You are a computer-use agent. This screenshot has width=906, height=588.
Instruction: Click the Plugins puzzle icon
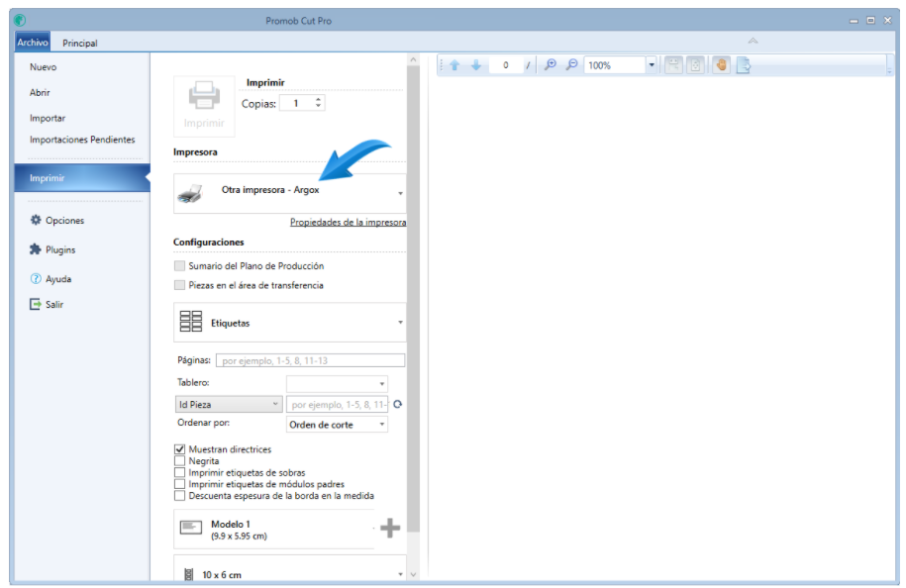(36, 249)
